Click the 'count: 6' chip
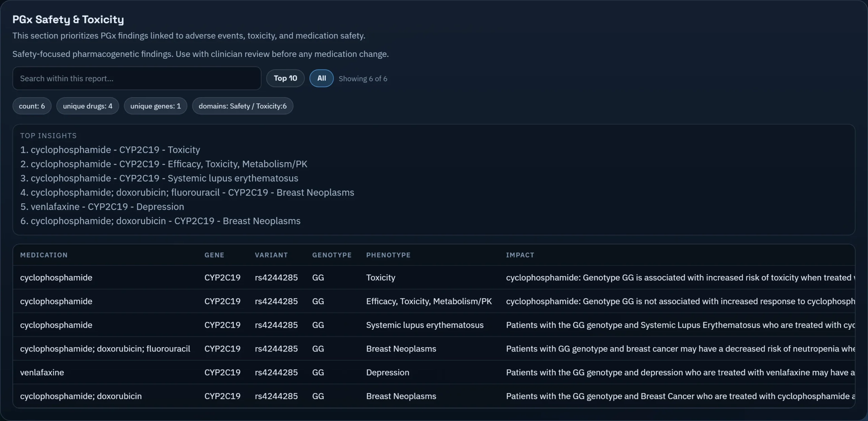 coord(32,106)
